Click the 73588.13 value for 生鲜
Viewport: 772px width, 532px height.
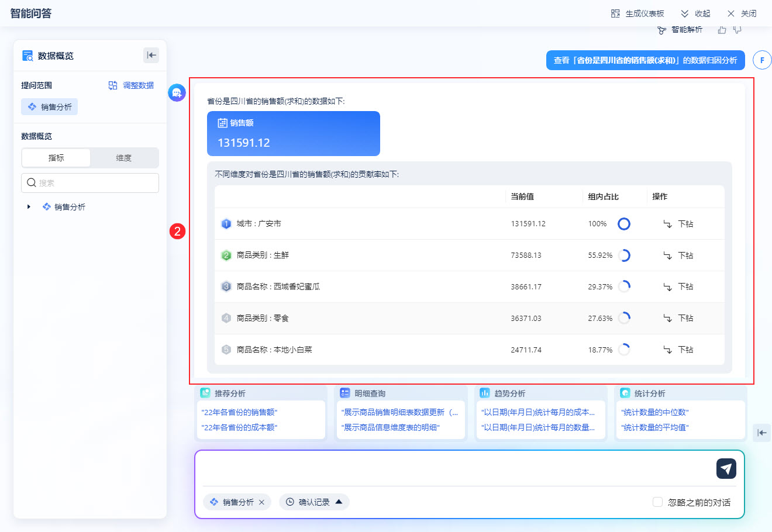pyautogui.click(x=526, y=255)
